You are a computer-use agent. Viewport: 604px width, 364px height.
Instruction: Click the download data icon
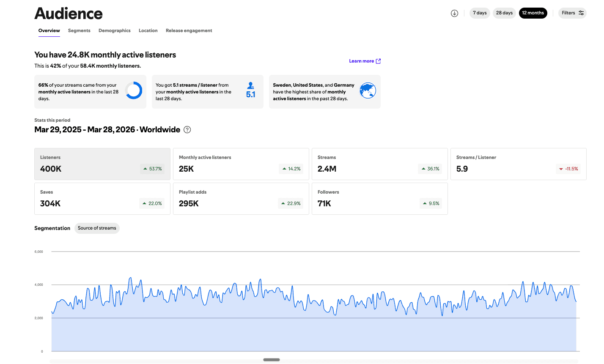[454, 13]
